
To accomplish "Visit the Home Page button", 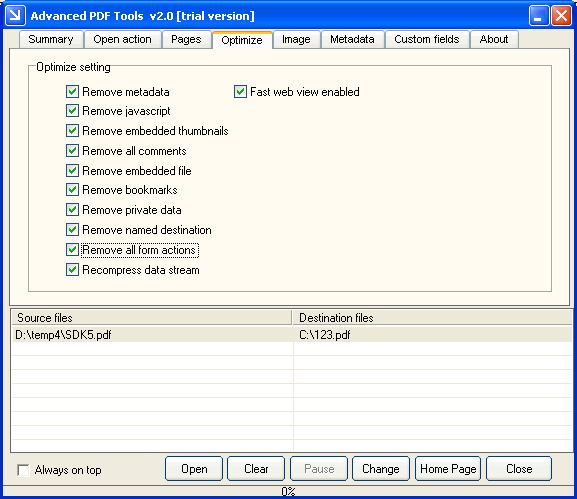I will [448, 469].
